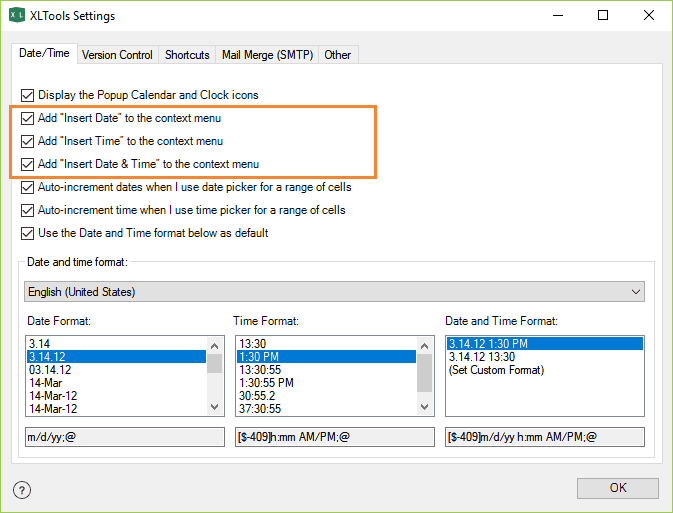Choose "(Set Custom Format)" in Date and Time Format
The image size is (673, 513).
(x=545, y=370)
